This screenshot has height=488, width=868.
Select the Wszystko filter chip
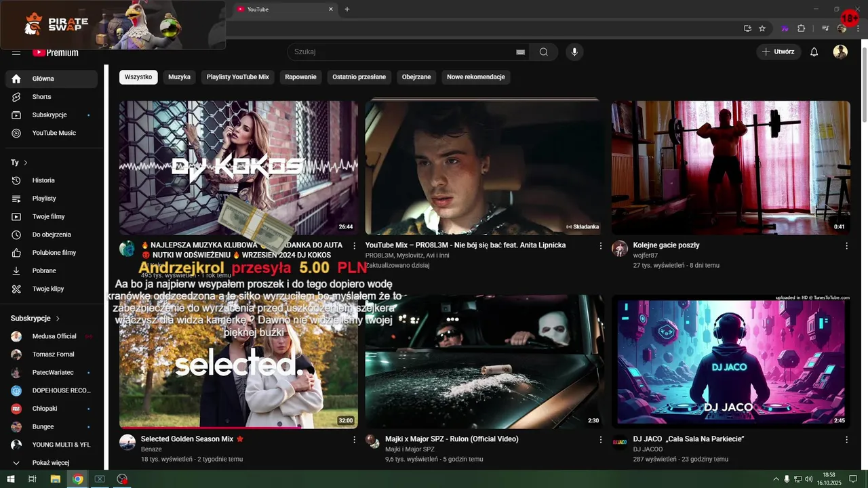[x=138, y=77]
